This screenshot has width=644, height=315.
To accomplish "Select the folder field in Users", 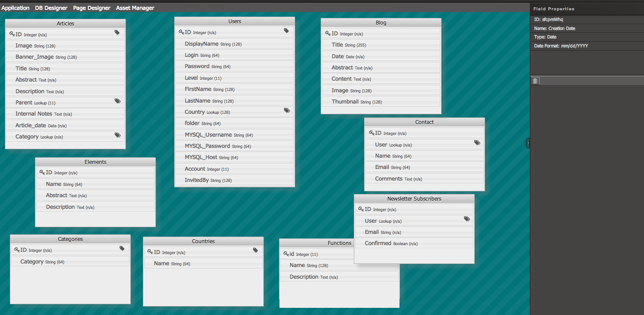I will click(235, 123).
